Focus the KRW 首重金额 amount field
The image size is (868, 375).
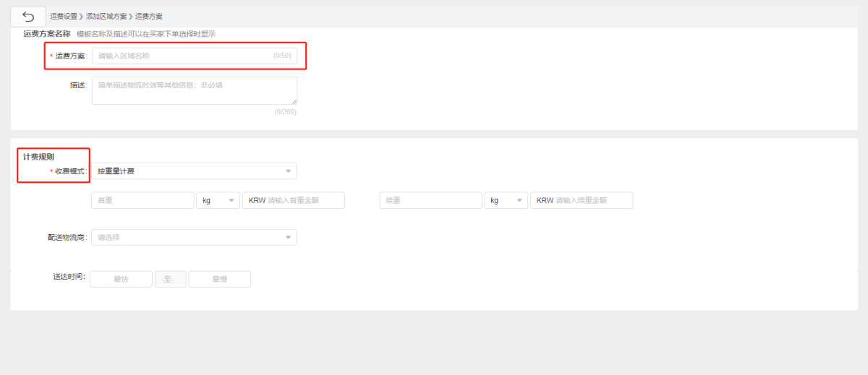(x=294, y=200)
